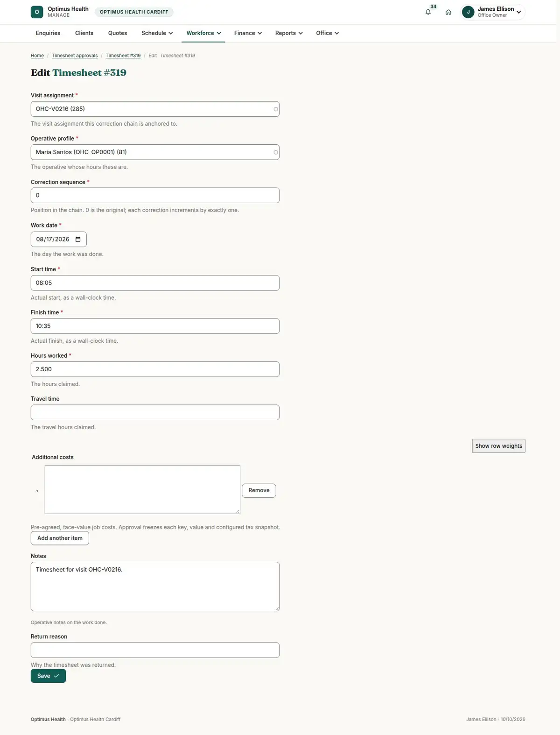Expand the Workforce menu
This screenshot has width=560, height=735.
click(203, 33)
